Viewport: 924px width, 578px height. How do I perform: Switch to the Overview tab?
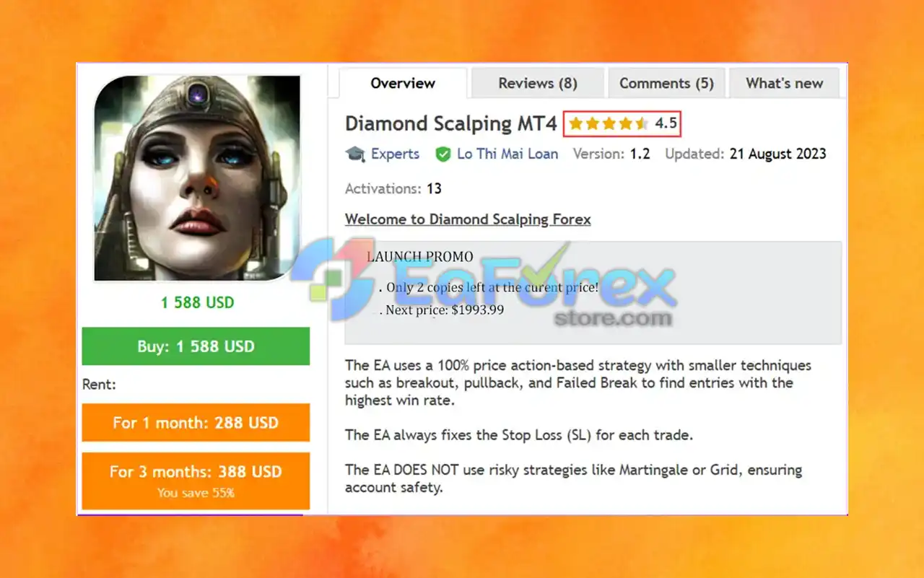[403, 83]
